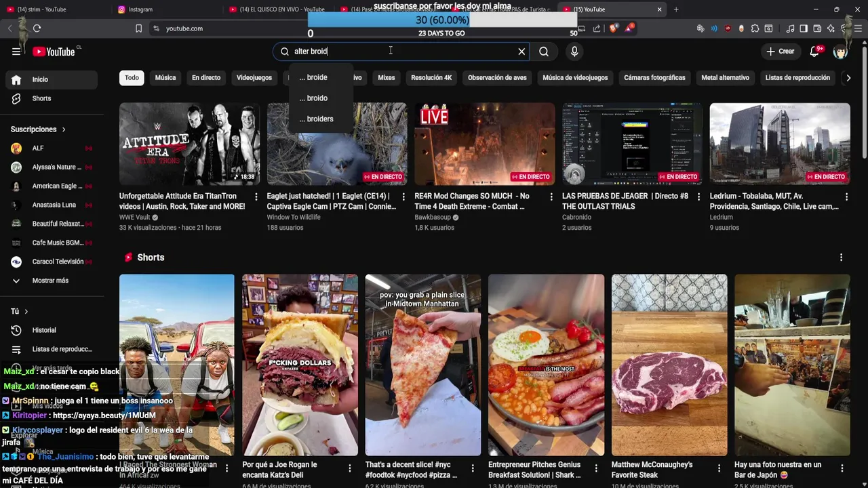Bookmark this page via the bookmark icon
The height and width of the screenshot is (488, 868).
138,28
